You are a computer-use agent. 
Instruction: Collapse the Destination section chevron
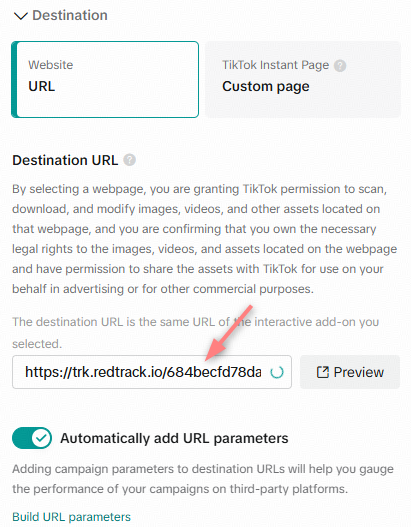[20, 16]
